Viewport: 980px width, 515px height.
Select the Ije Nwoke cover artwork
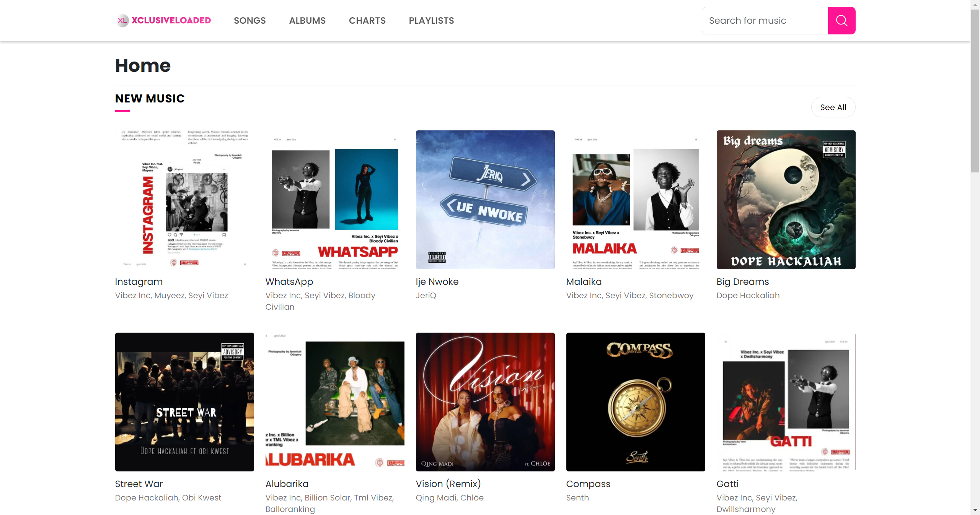(485, 200)
